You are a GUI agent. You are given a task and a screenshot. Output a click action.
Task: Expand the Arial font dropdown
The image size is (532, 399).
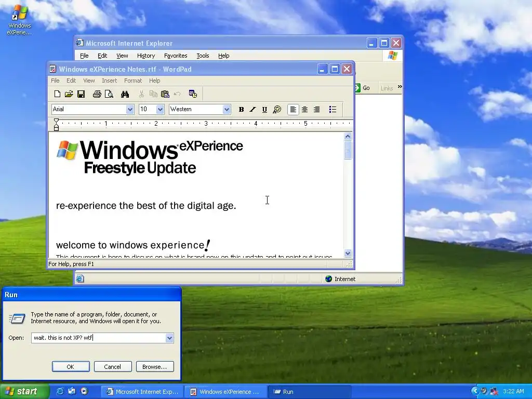point(130,109)
